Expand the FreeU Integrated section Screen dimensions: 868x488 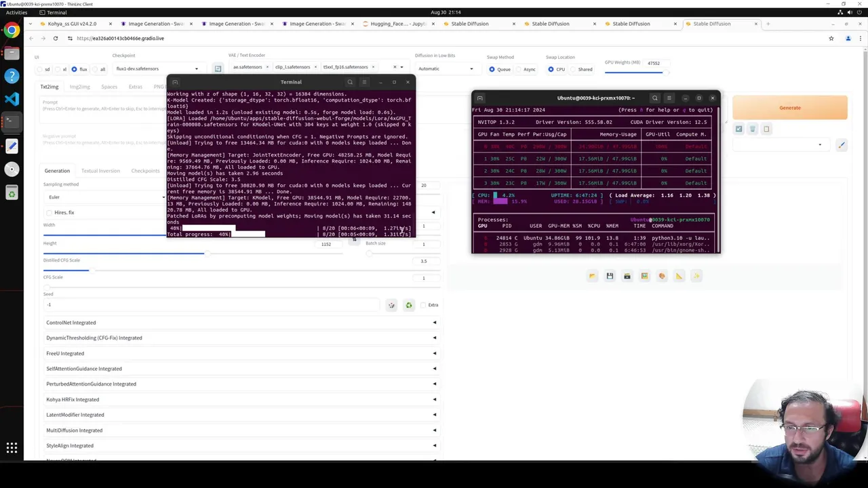pyautogui.click(x=241, y=353)
